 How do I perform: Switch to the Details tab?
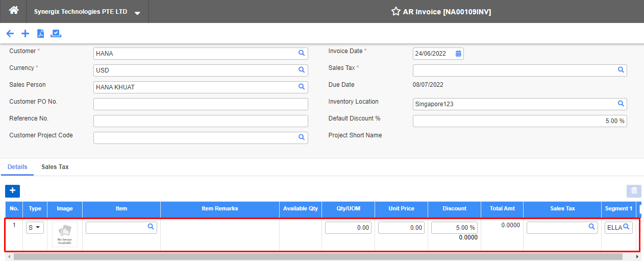point(17,167)
